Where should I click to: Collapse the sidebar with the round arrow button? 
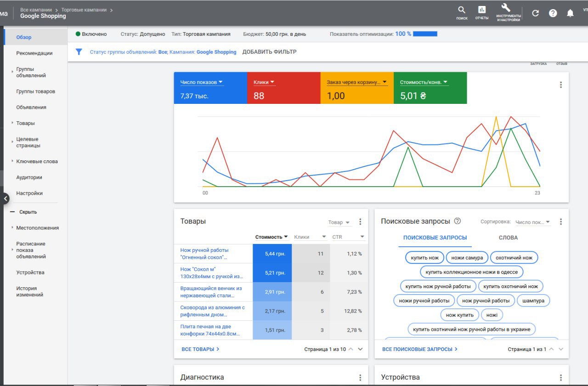[5, 199]
